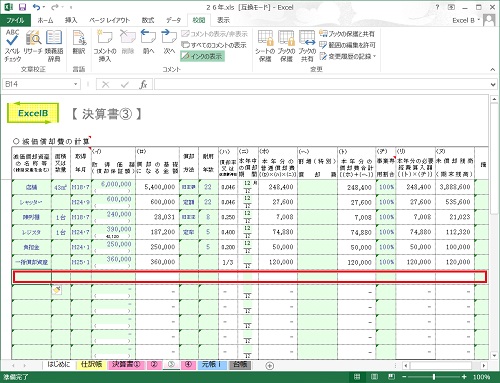Screen dimensions: 500x383
Task: Click Allow Users to Edit Ranges
Action: 347,45
